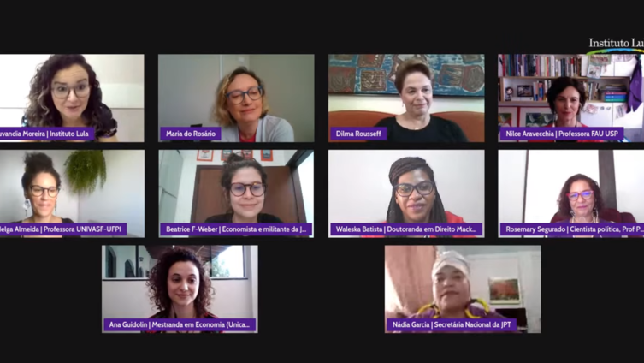
Task: Click the Waleska Batista Doutoranda em Direito label
Action: coord(406,229)
